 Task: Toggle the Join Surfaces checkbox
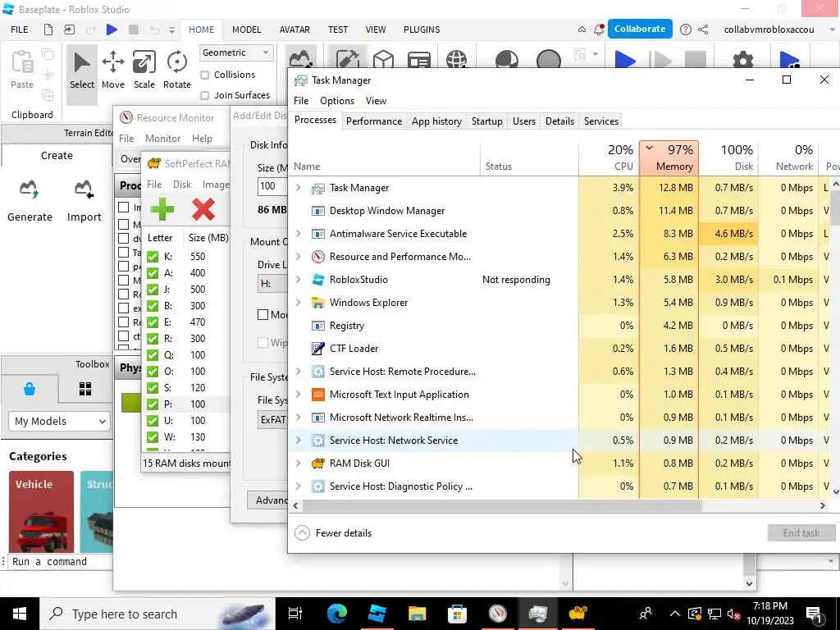pos(204,95)
